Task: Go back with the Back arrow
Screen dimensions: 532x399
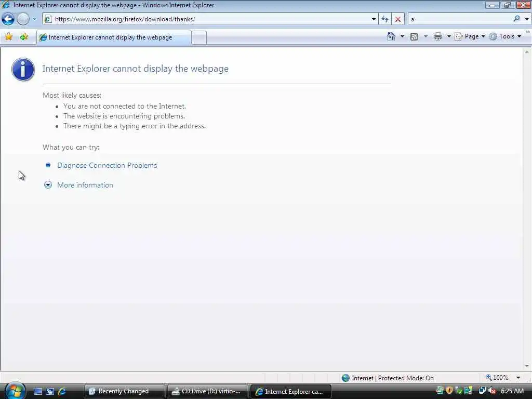Action: 8,19
